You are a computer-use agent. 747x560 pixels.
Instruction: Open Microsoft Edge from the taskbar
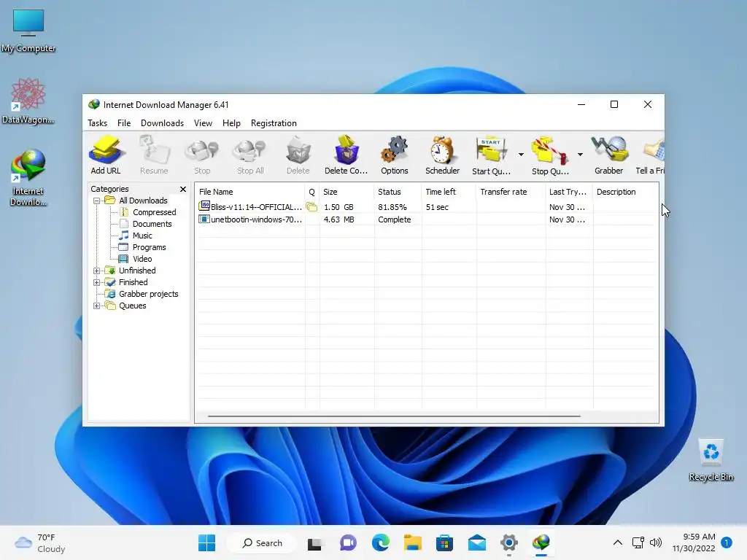pos(380,542)
